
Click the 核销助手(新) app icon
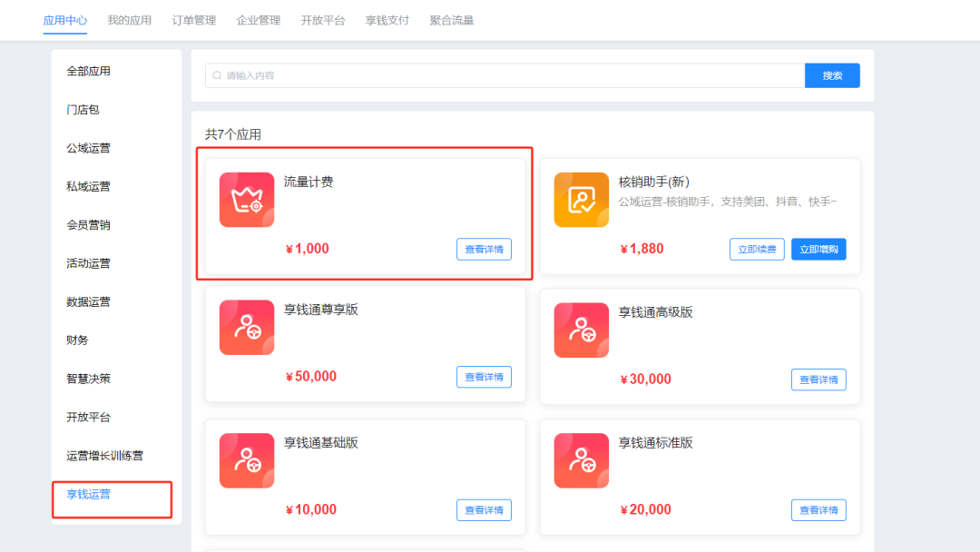point(581,199)
